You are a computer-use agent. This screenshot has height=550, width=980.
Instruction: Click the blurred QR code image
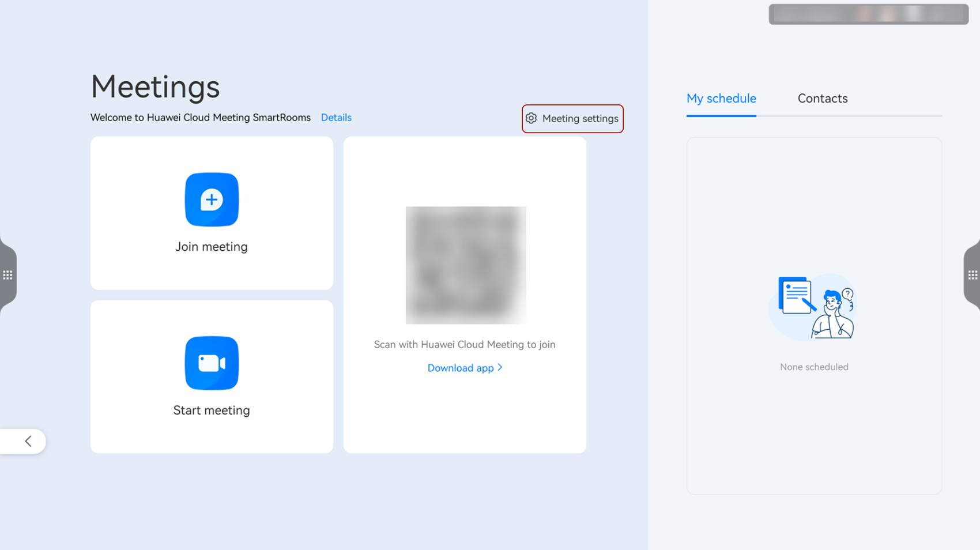(x=466, y=265)
